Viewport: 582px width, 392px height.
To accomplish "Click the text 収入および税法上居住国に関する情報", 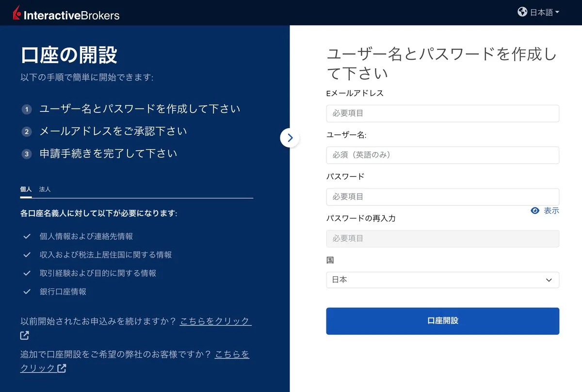I will tap(106, 255).
